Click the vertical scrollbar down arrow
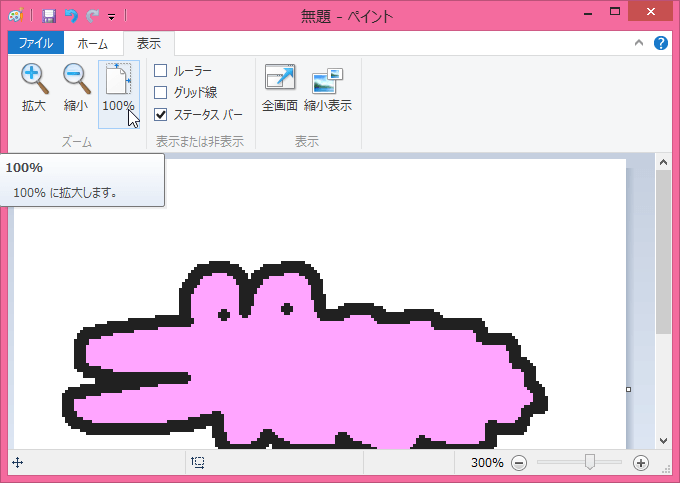 663,441
